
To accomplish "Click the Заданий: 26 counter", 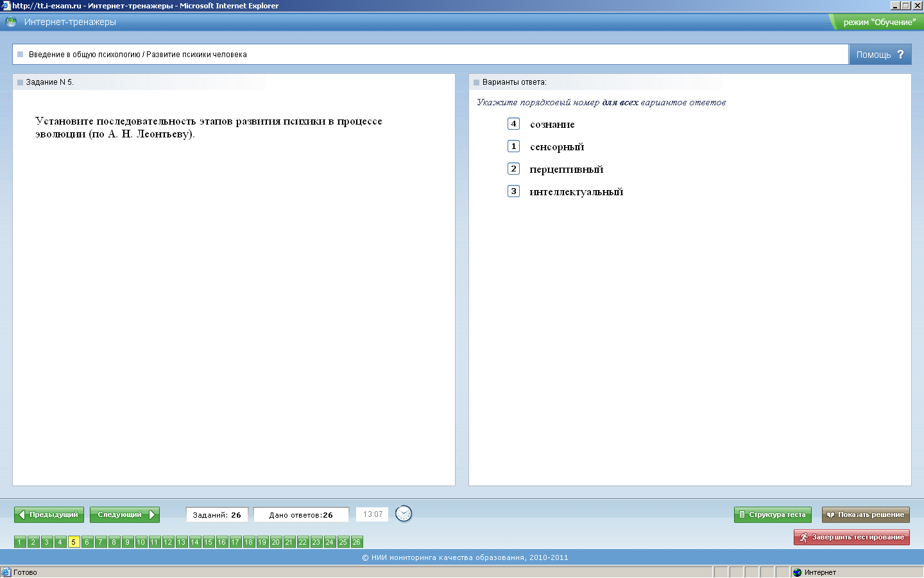I will click(217, 515).
